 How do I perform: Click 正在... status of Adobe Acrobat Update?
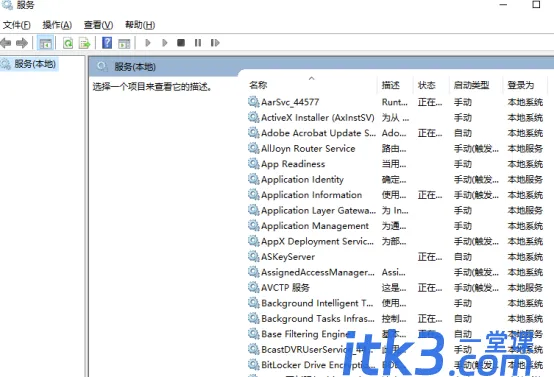(x=430, y=133)
